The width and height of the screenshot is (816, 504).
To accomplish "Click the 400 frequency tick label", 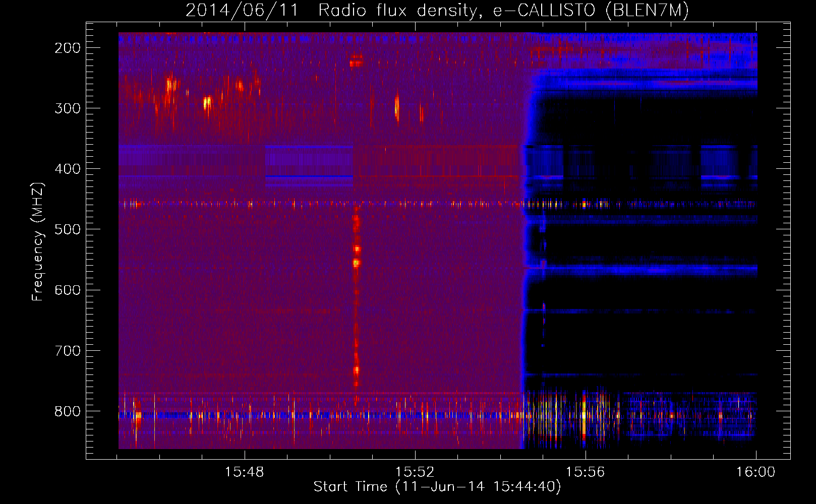I will point(68,169).
